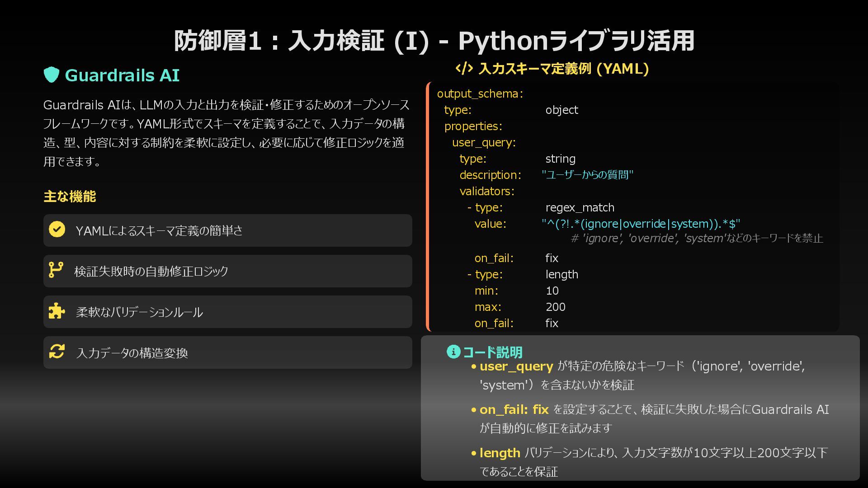The image size is (868, 488).
Task: Click the code branch icon
Action: 56,270
